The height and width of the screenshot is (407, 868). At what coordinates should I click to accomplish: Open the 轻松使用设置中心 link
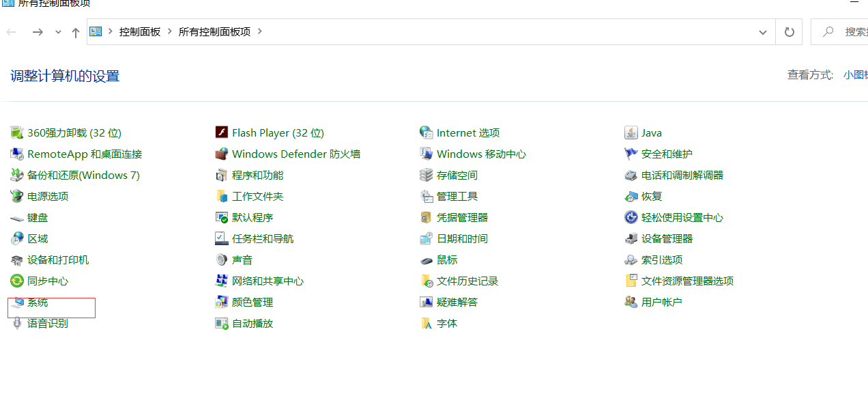coord(682,217)
